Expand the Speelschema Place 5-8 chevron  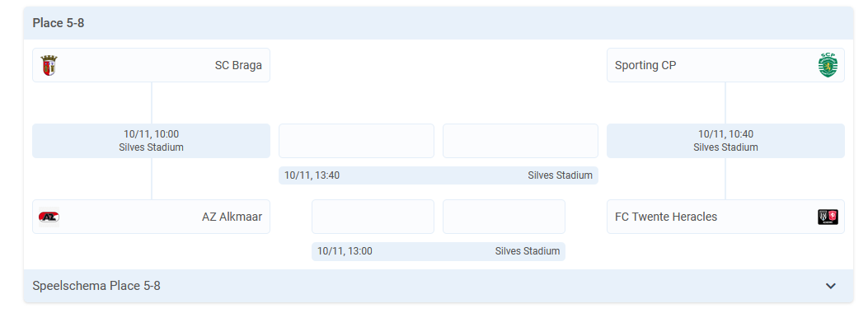[830, 286]
